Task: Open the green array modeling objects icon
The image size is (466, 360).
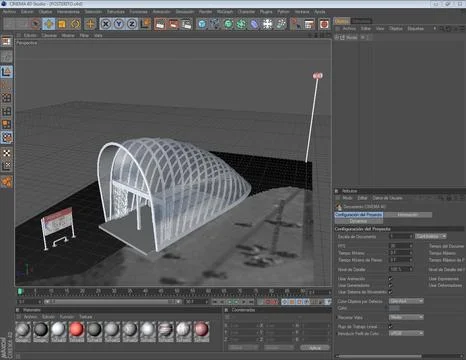Action: coord(241,24)
